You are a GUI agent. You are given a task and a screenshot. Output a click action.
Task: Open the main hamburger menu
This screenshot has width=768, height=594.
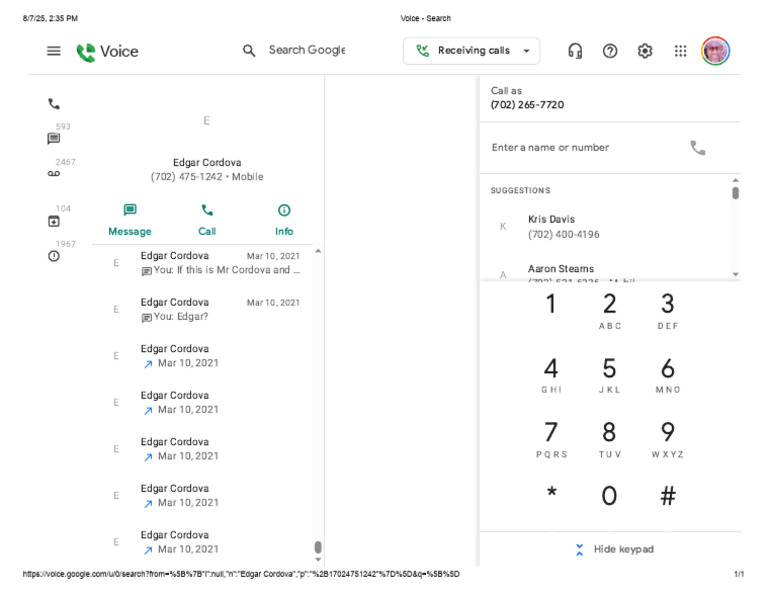(x=54, y=51)
